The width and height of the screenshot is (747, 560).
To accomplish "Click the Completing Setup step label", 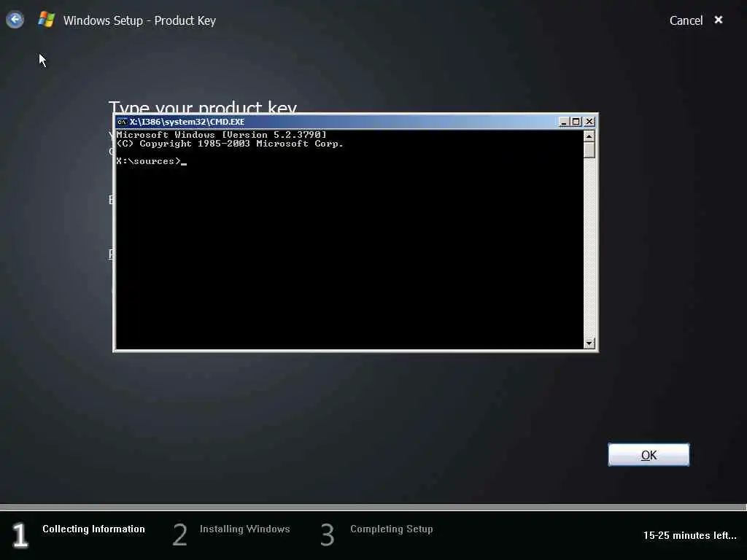I will click(392, 529).
